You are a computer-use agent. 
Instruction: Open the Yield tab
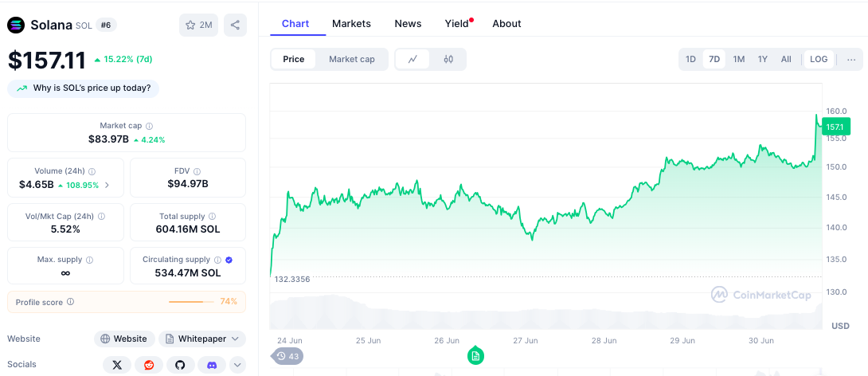click(x=457, y=24)
